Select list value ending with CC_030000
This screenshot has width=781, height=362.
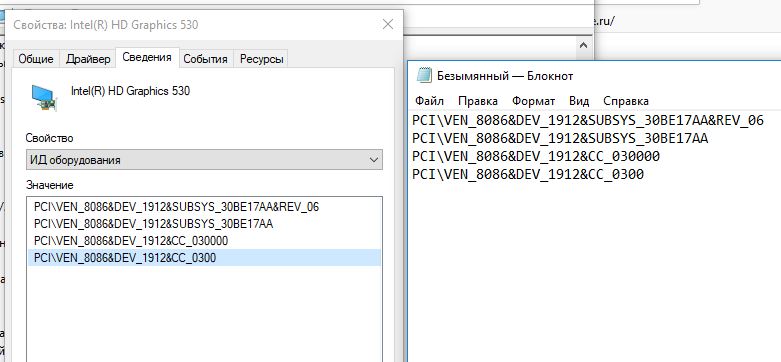click(x=204, y=241)
